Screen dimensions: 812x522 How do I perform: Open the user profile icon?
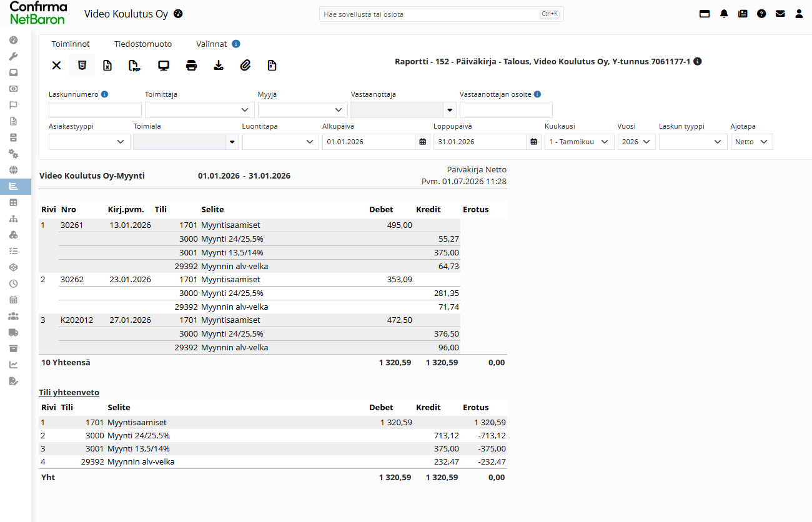point(799,14)
